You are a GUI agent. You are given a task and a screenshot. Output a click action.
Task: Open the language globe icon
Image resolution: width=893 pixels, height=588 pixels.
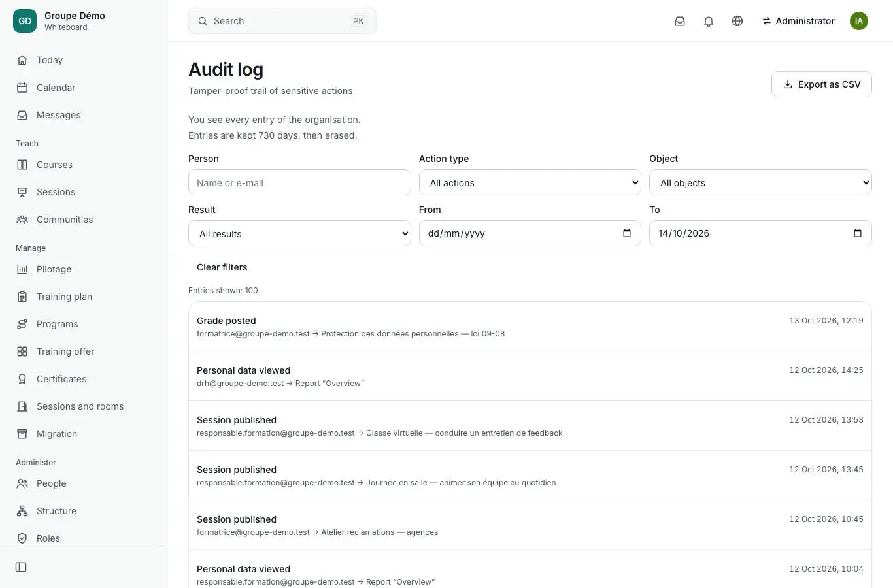pos(737,21)
